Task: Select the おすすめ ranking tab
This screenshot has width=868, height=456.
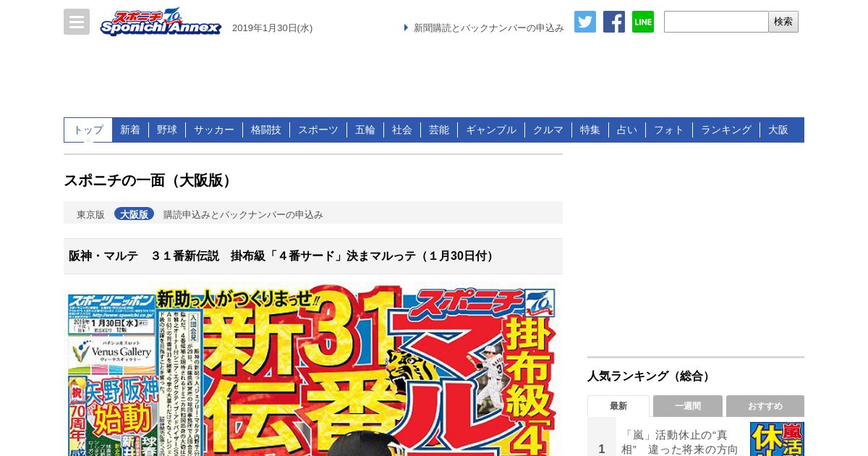Action: (x=765, y=406)
